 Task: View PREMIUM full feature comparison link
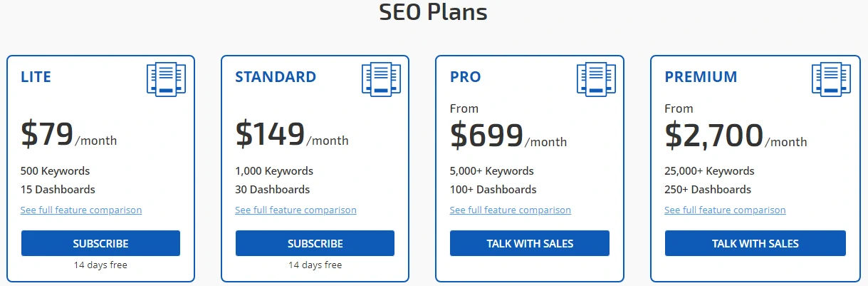[725, 210]
